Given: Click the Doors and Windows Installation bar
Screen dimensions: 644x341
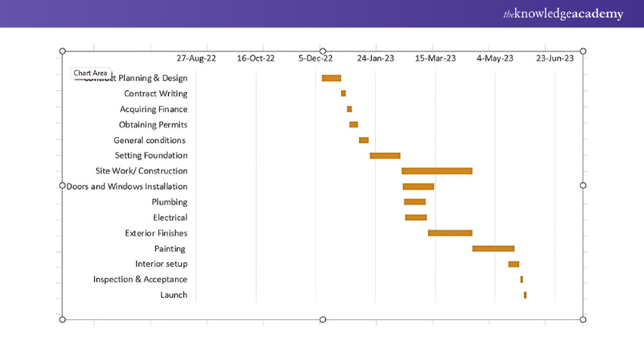Looking at the screenshot, I should click(x=418, y=186).
